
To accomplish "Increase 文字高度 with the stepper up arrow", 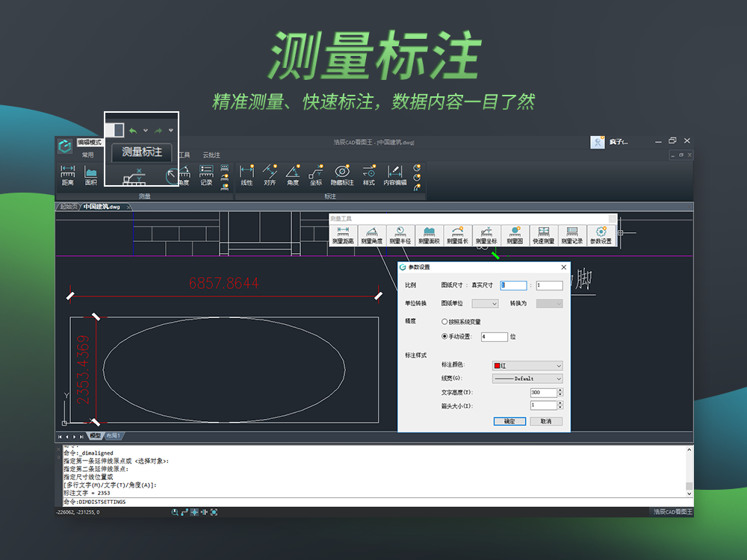I will tap(560, 390).
